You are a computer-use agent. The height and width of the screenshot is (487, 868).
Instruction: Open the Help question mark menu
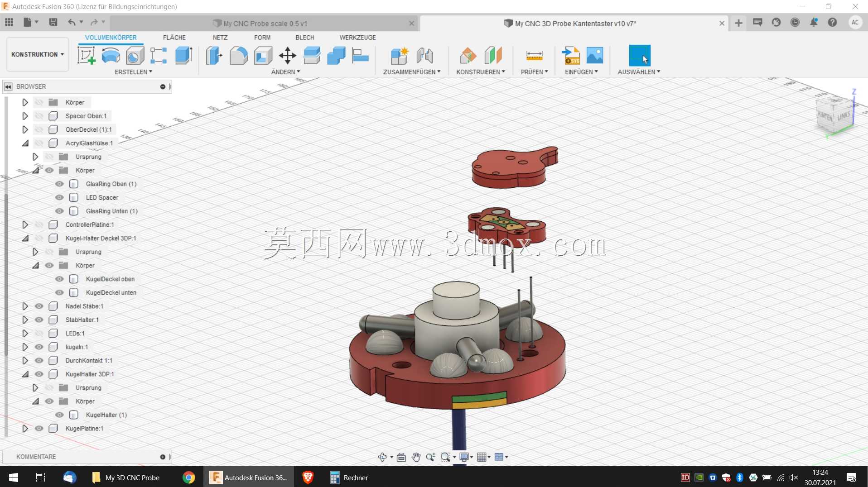(832, 22)
